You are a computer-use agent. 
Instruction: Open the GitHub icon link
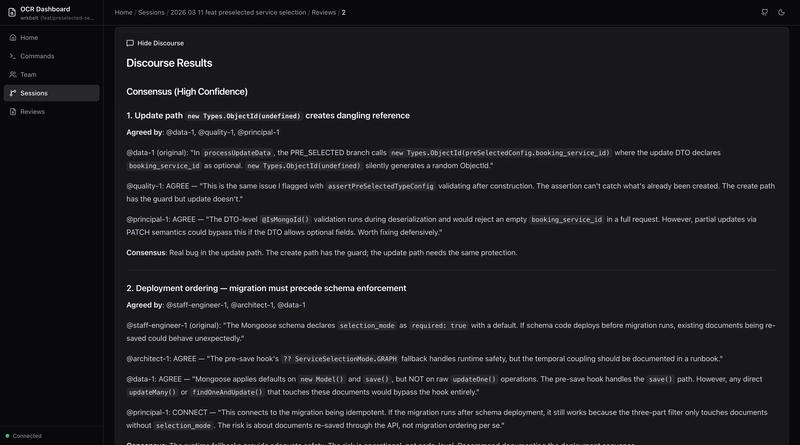point(765,12)
